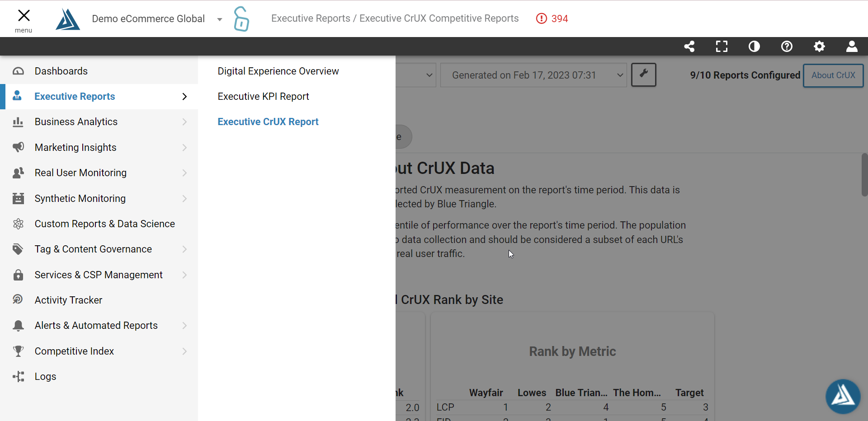868x421 pixels.
Task: Click the About CrUX button
Action: 833,75
